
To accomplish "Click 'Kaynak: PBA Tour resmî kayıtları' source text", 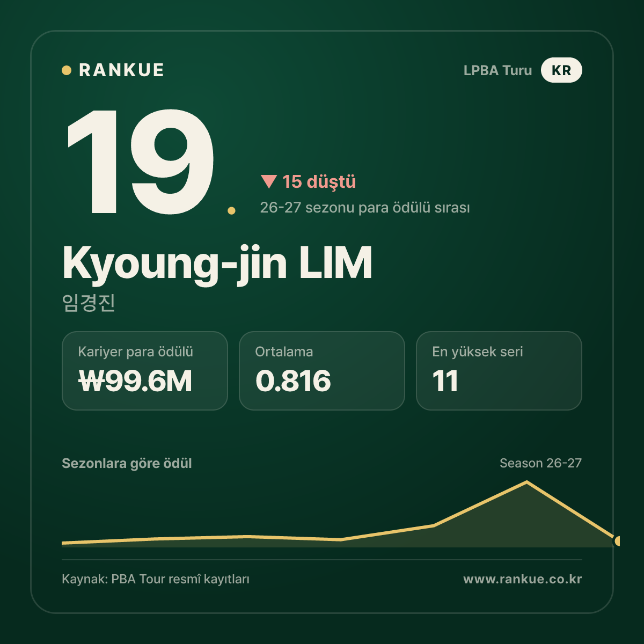I will coord(156,580).
